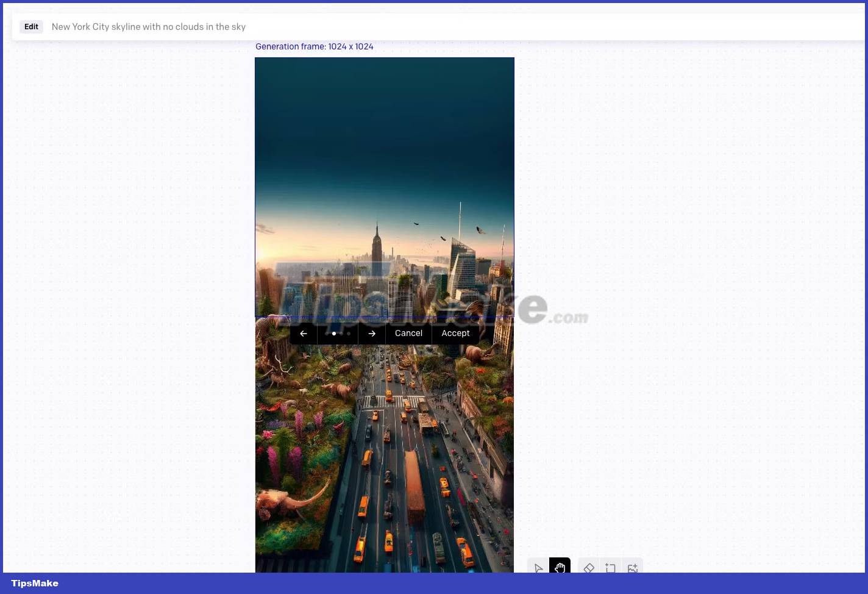Activate the Hand pan tool
868x594 pixels.
(560, 568)
